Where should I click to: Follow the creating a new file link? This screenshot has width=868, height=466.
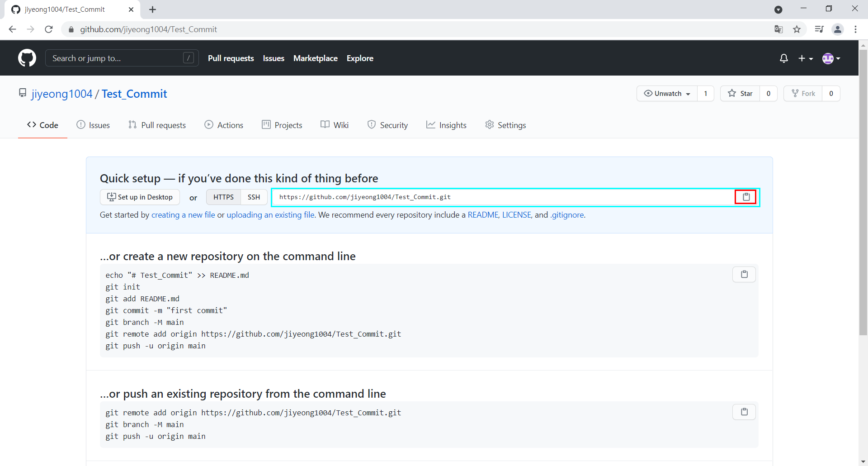(x=183, y=215)
